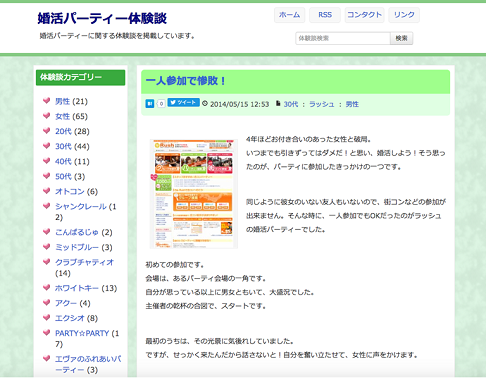The width and height of the screenshot is (486, 378).
Task: Click the tagline 婚活パーティーに関する体験談を掲載しています。
Action: [117, 36]
